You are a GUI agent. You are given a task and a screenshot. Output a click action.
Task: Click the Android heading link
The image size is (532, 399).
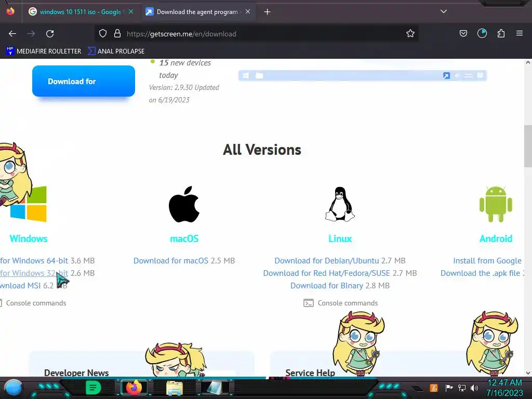click(496, 239)
